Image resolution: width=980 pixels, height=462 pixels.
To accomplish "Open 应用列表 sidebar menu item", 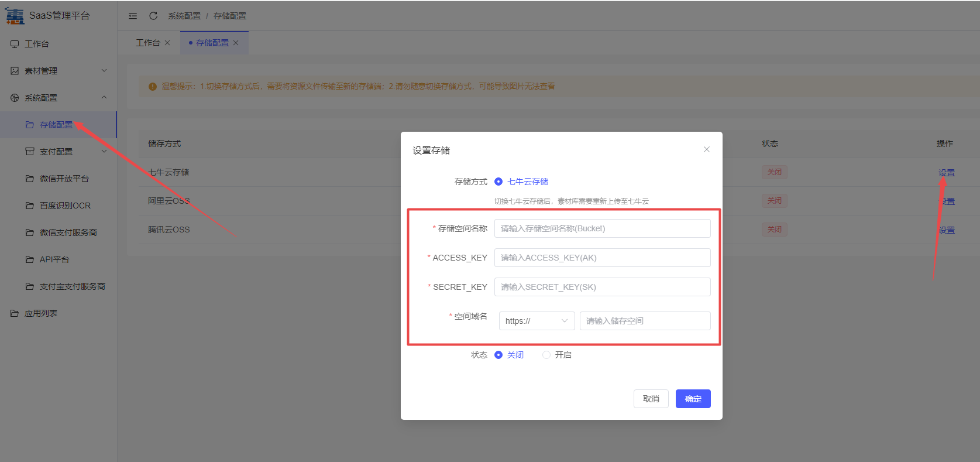I will tap(59, 313).
